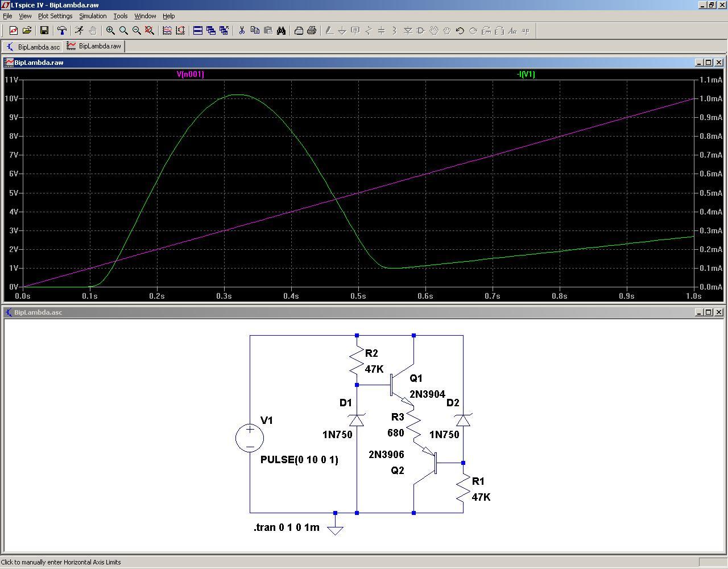The height and width of the screenshot is (569, 728).
Task: Click the Undo arrow icon
Action: tap(460, 31)
